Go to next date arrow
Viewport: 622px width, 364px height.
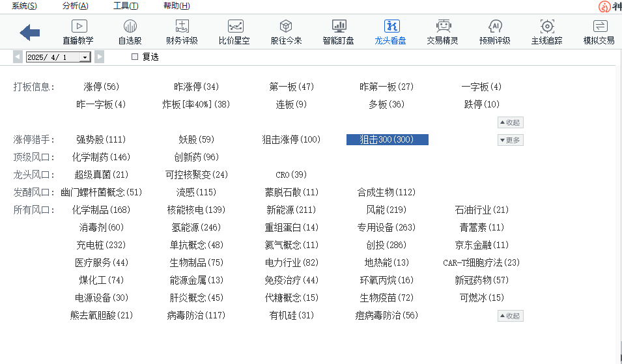(100, 57)
